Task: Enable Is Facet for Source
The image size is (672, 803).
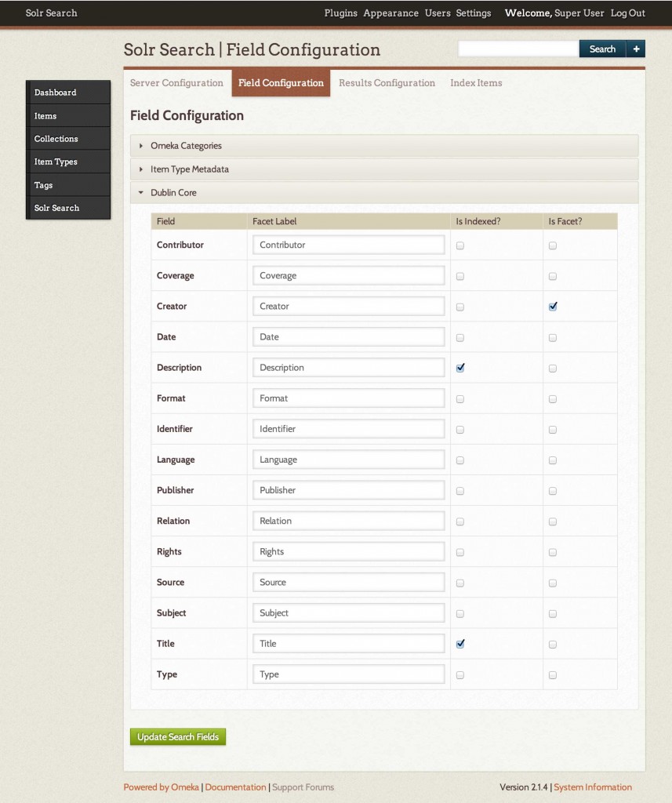Action: pos(552,583)
